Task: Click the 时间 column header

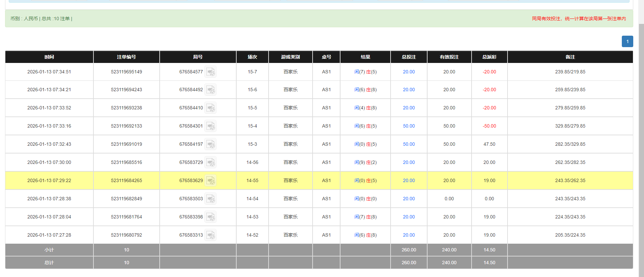Action: pos(49,57)
